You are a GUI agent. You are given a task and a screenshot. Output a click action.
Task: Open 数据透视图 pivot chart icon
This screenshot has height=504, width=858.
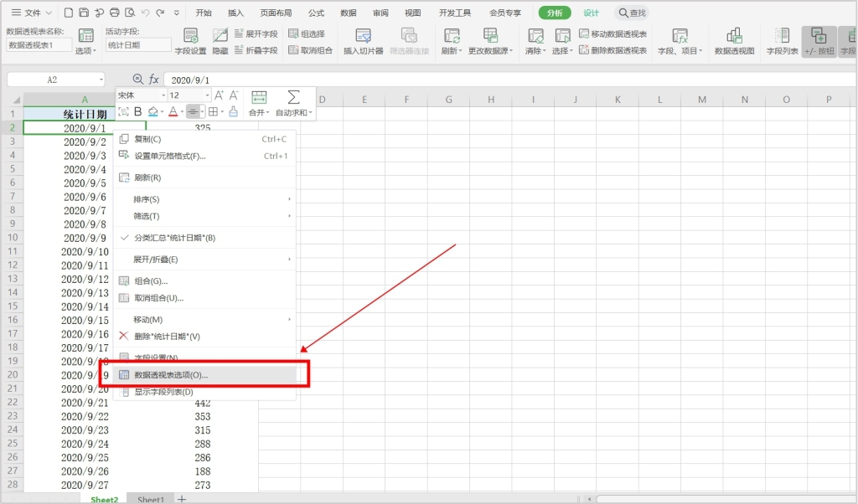click(734, 42)
